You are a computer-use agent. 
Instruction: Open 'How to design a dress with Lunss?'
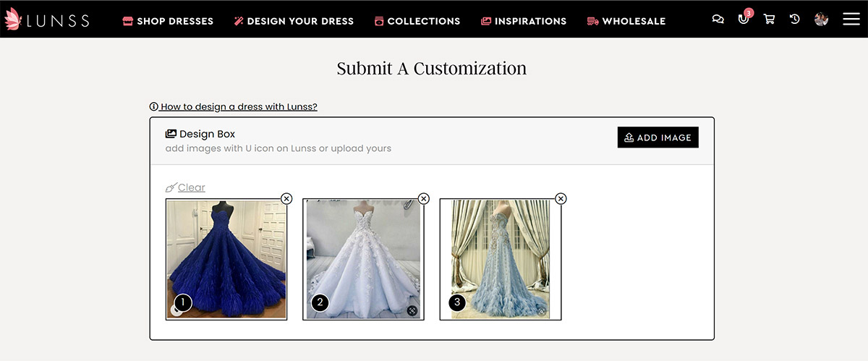(x=238, y=106)
